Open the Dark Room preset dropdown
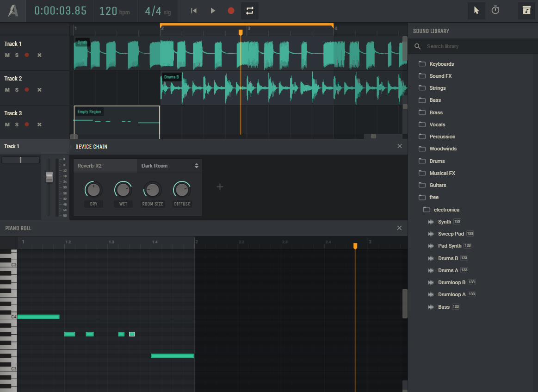Viewport: 538px width, 392px height. 169,166
